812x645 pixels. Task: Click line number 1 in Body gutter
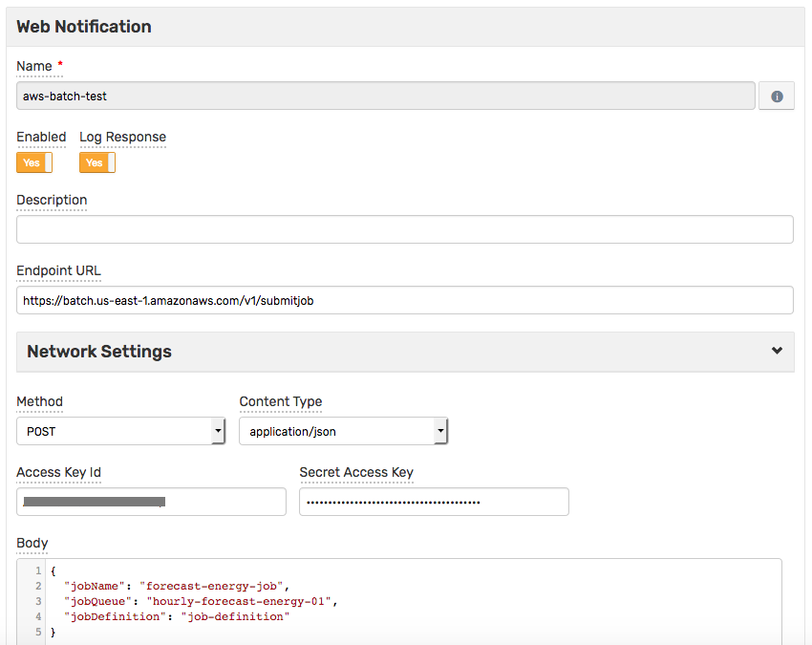click(38, 570)
